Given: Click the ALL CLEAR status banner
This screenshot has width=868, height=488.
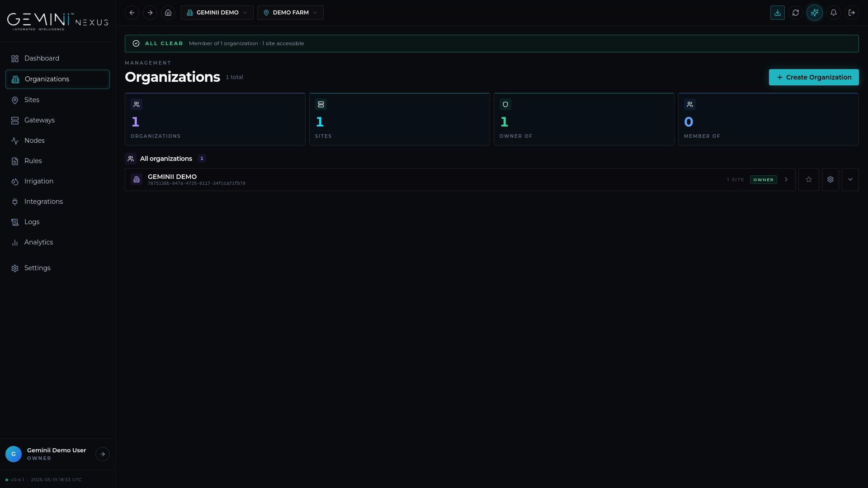Looking at the screenshot, I should (492, 43).
